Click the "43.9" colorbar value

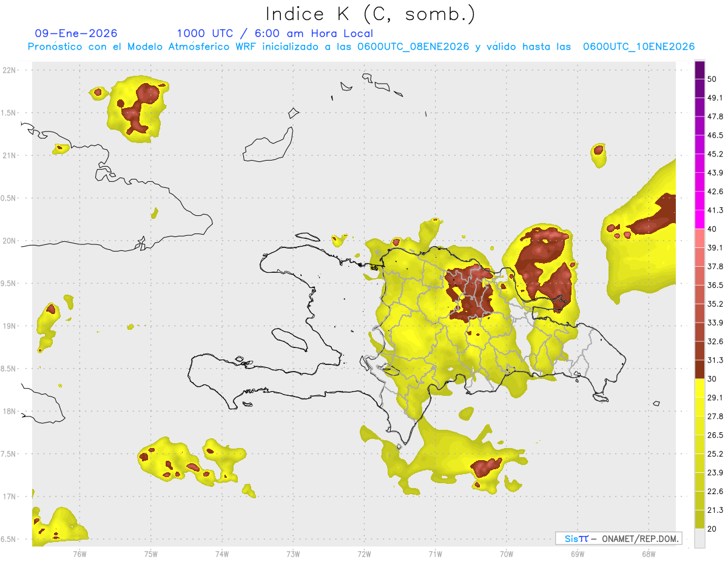pyautogui.click(x=715, y=173)
